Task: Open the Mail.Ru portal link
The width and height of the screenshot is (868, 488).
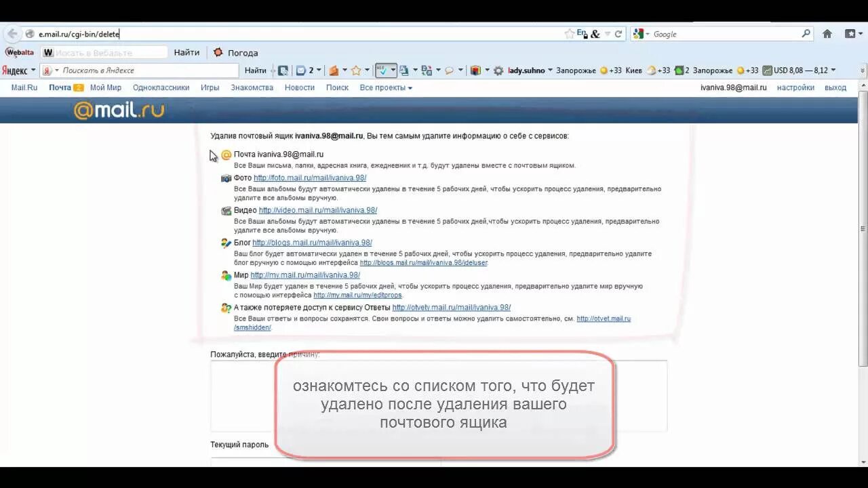Action: (x=24, y=87)
